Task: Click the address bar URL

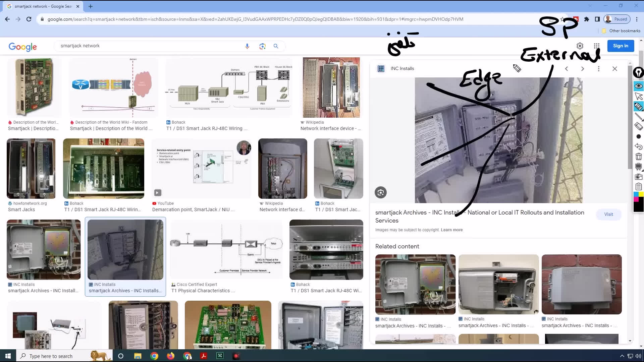Action: (255, 19)
